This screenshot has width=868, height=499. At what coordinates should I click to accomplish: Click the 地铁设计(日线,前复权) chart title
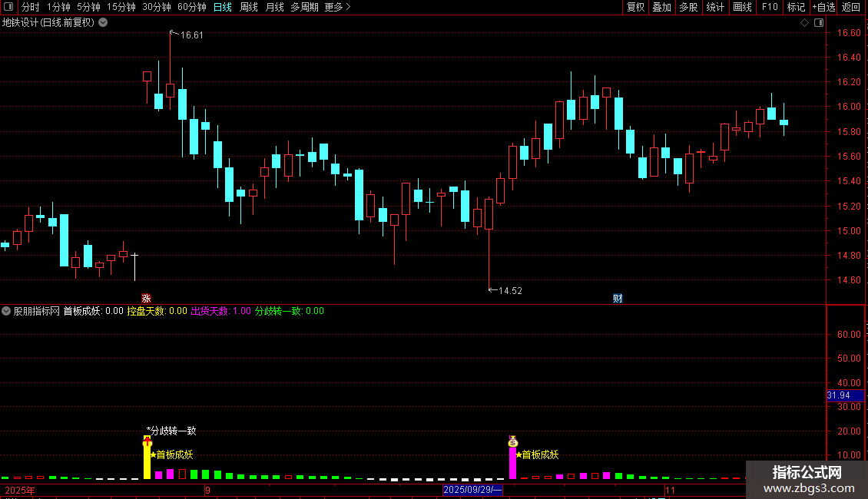coord(48,22)
